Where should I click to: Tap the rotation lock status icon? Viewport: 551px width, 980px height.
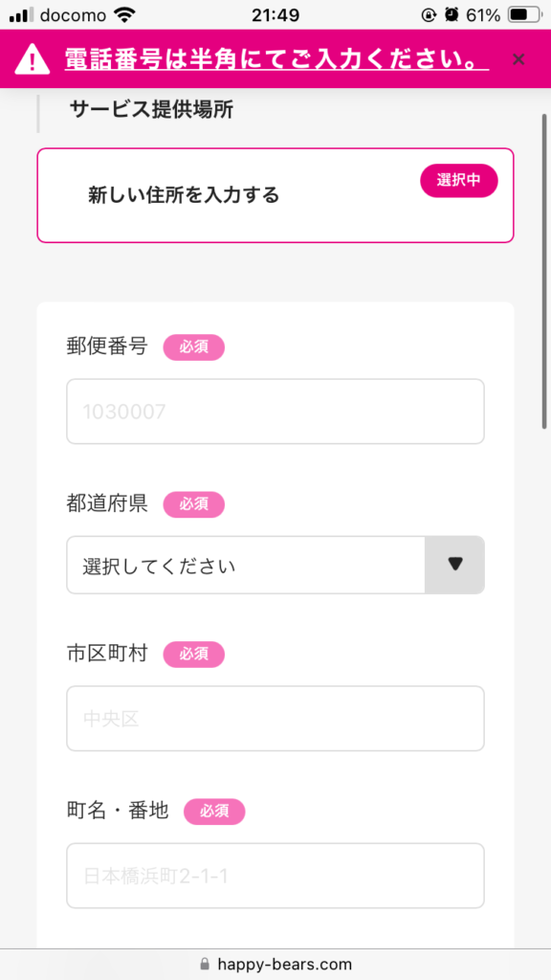[429, 15]
